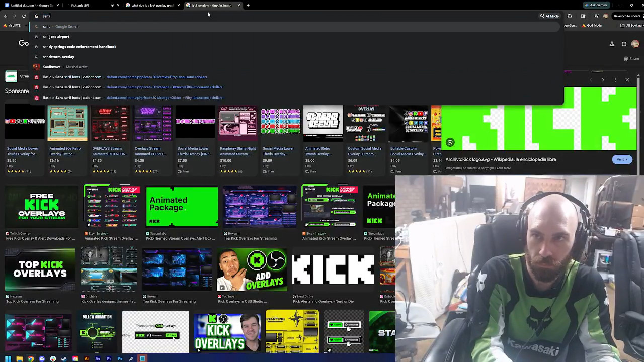
Task: Open Ask Gemini in the title bar
Action: point(596,5)
